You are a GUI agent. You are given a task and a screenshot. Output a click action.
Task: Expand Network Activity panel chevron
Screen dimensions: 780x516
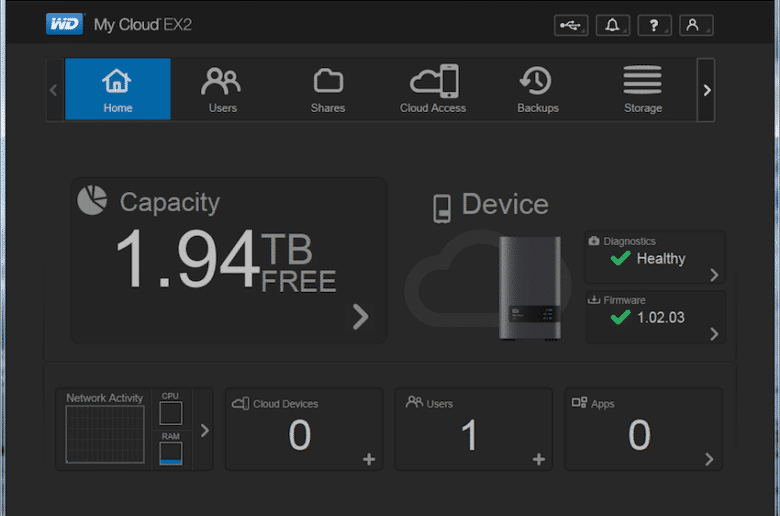[x=204, y=430]
